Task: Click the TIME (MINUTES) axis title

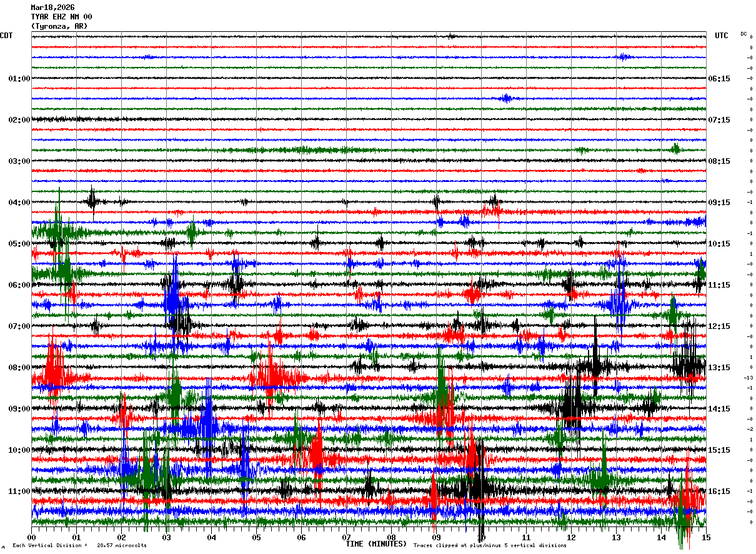Action: 376,544
